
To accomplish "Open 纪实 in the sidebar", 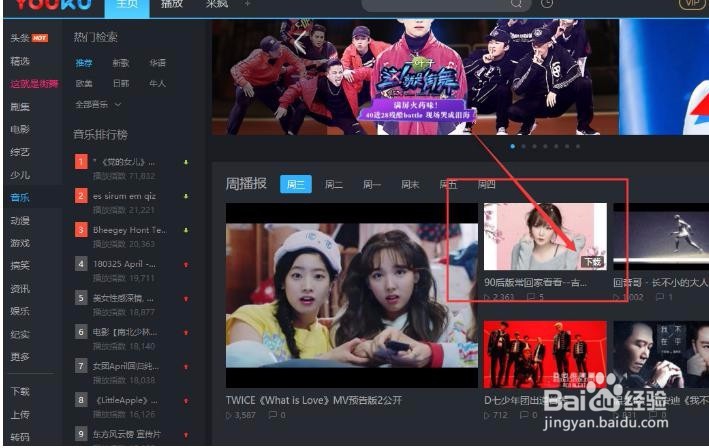I will pyautogui.click(x=20, y=334).
